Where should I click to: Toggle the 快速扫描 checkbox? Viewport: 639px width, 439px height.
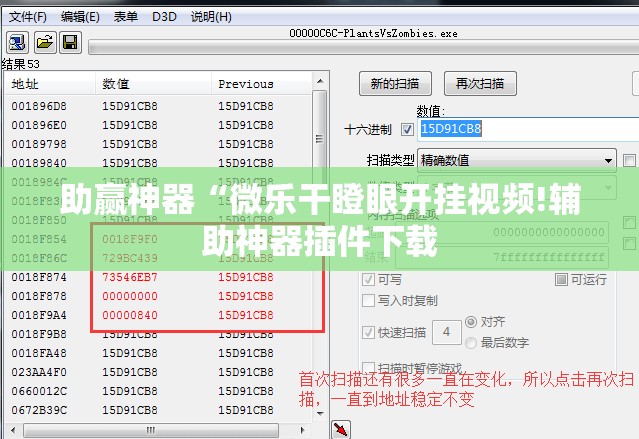tap(368, 333)
